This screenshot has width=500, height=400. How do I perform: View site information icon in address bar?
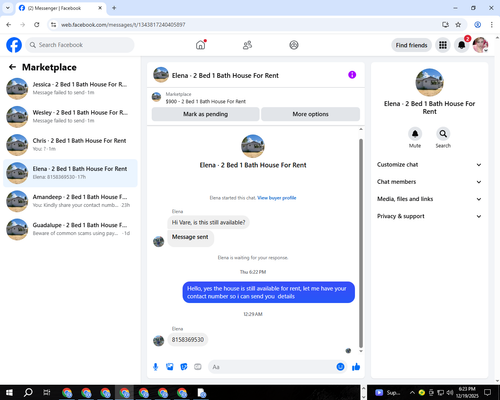[x=53, y=25]
